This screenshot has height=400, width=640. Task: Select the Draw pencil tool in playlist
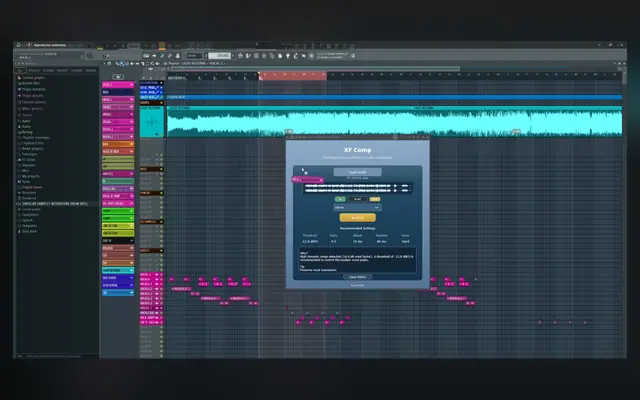pyautogui.click(x=117, y=64)
